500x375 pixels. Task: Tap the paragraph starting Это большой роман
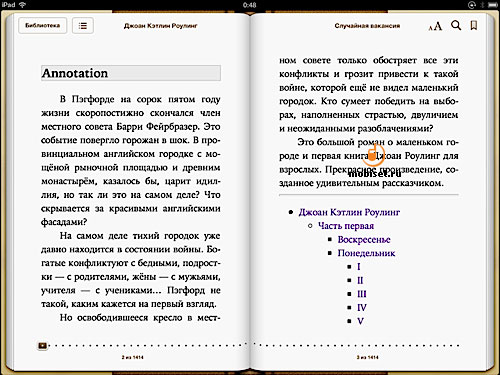[369, 163]
